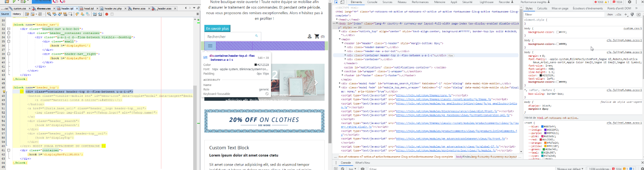Click the Last Edit icon in NetBeans toolbar
This screenshot has height=170, width=644.
tap(27, 14)
